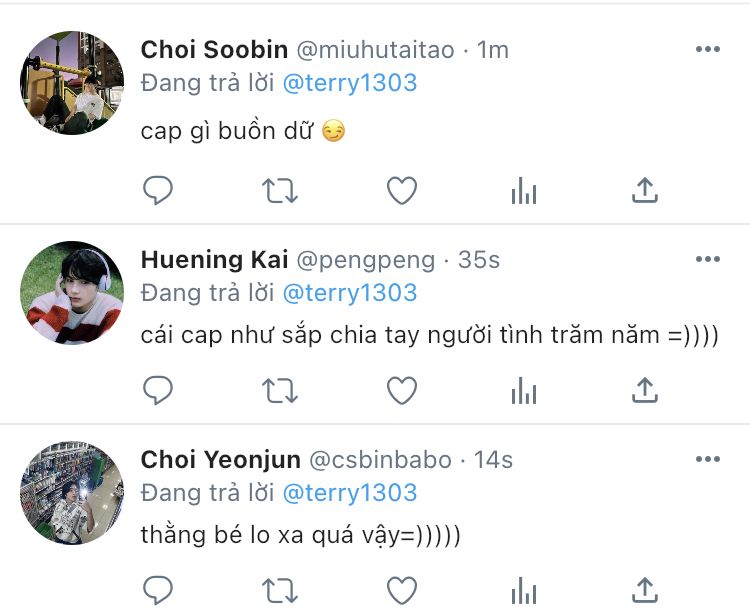Open more options on Choi Yeonjun's tweet
Screen dimensions: 750x615
click(x=708, y=460)
